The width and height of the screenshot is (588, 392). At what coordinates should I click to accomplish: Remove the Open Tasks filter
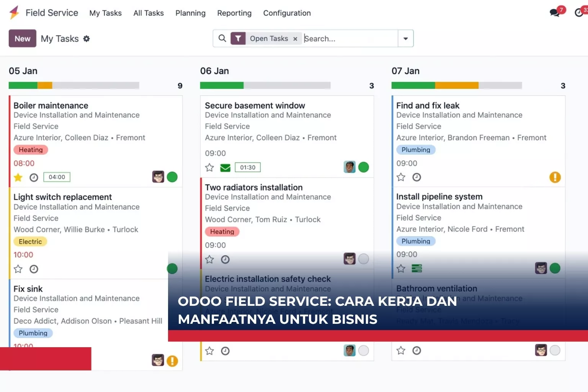tap(295, 39)
